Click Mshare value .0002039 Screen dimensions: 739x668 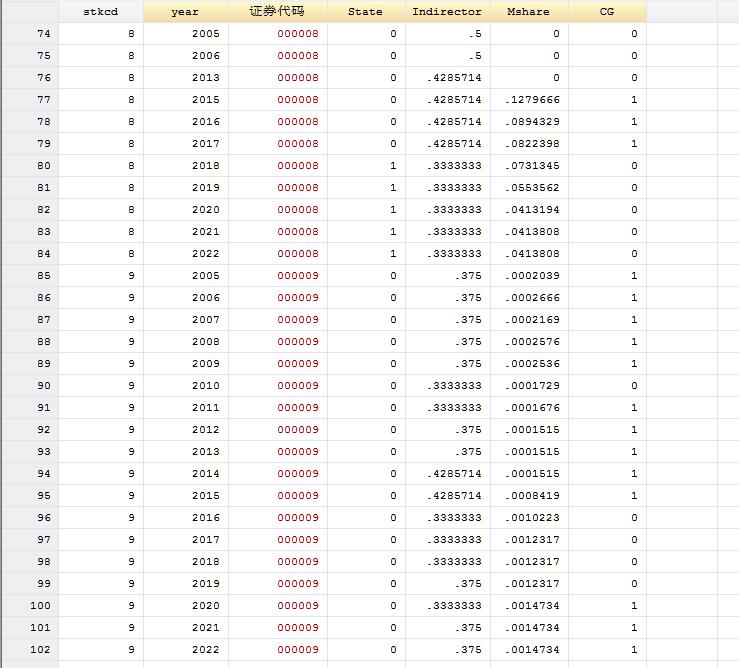[x=529, y=275]
